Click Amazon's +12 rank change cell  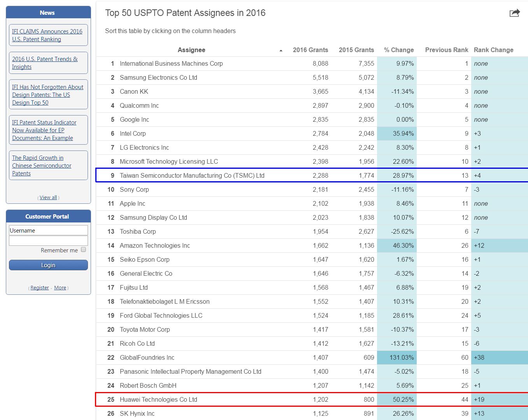point(499,245)
